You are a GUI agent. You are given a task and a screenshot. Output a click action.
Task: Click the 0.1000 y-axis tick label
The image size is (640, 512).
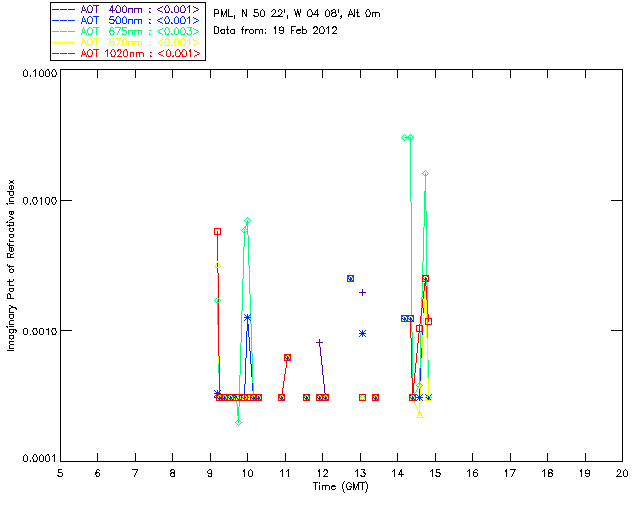[40, 73]
